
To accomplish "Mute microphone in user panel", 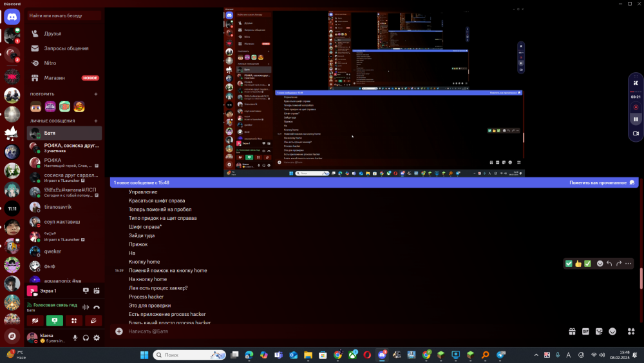I will tap(75, 338).
